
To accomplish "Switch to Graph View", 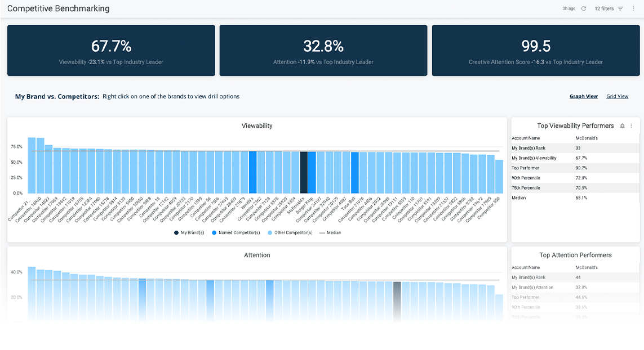I will [583, 96].
